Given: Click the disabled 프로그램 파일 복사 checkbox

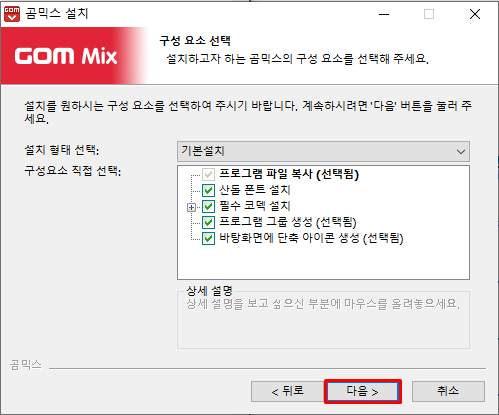Looking at the screenshot, I should [x=208, y=174].
